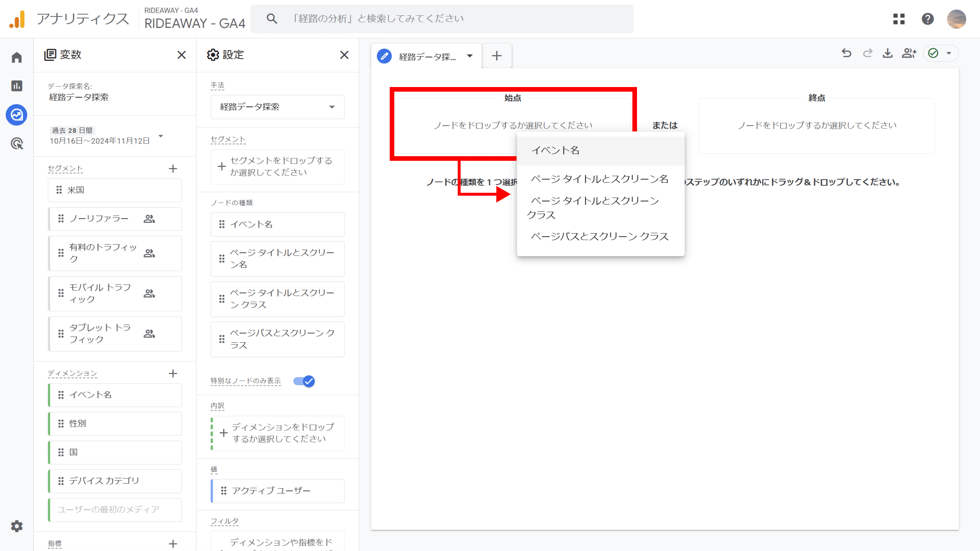The image size is (980, 551).
Task: Click the users icon on 有料のトラフィック segment
Action: click(149, 253)
